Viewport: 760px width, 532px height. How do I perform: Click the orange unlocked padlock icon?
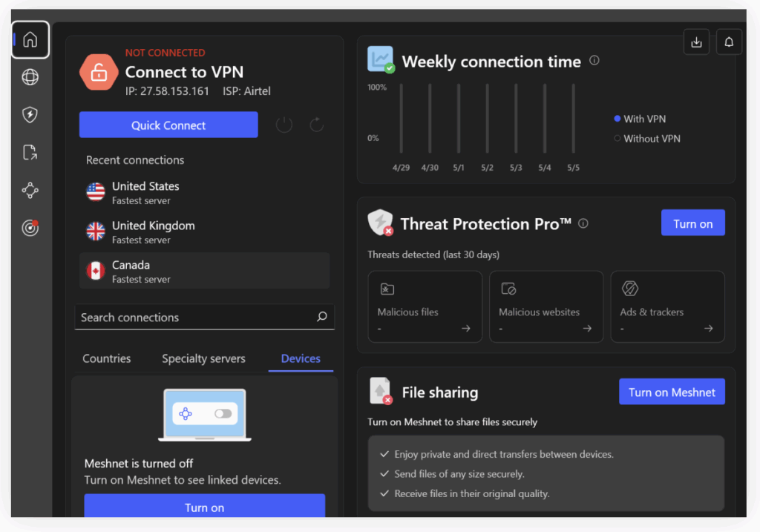coord(99,72)
